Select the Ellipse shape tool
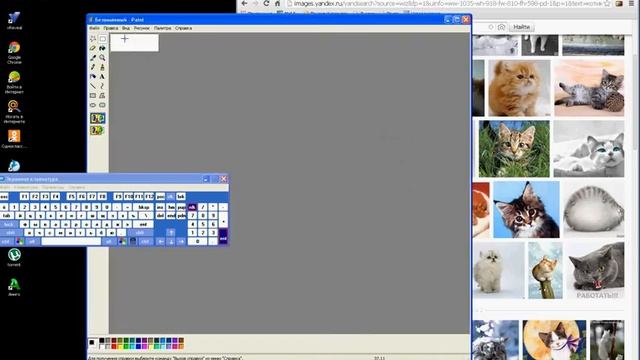Image resolution: width=640 pixels, height=360 pixels. click(93, 105)
